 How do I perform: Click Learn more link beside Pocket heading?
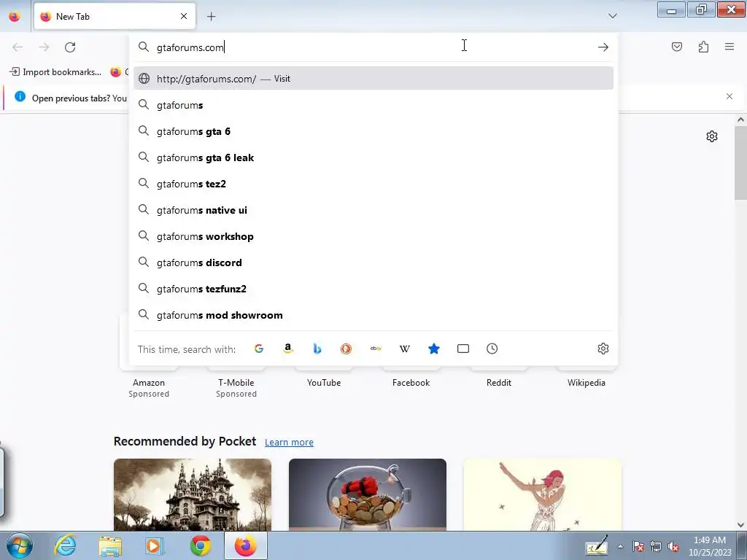(289, 443)
